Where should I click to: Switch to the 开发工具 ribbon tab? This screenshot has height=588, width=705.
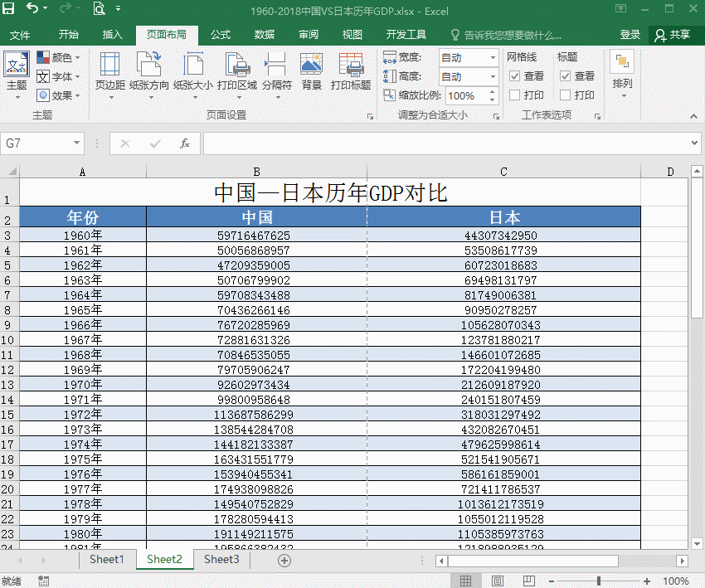pos(406,35)
